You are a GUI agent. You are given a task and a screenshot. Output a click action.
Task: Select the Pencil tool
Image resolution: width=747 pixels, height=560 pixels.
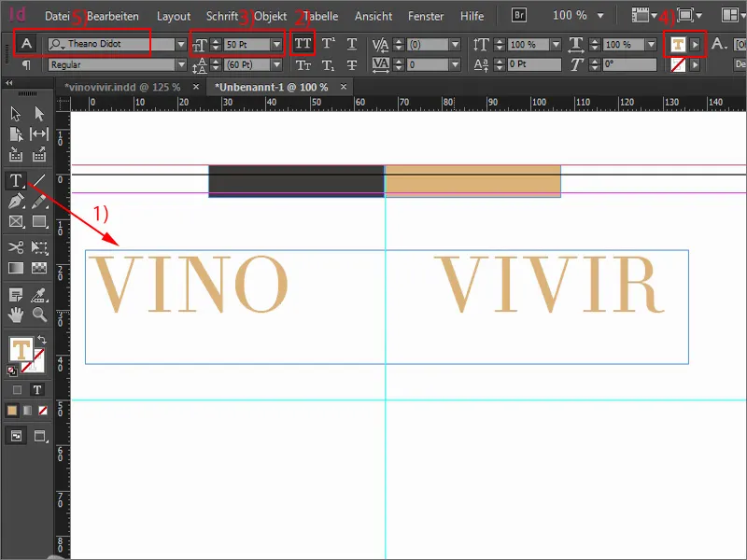[x=39, y=201]
